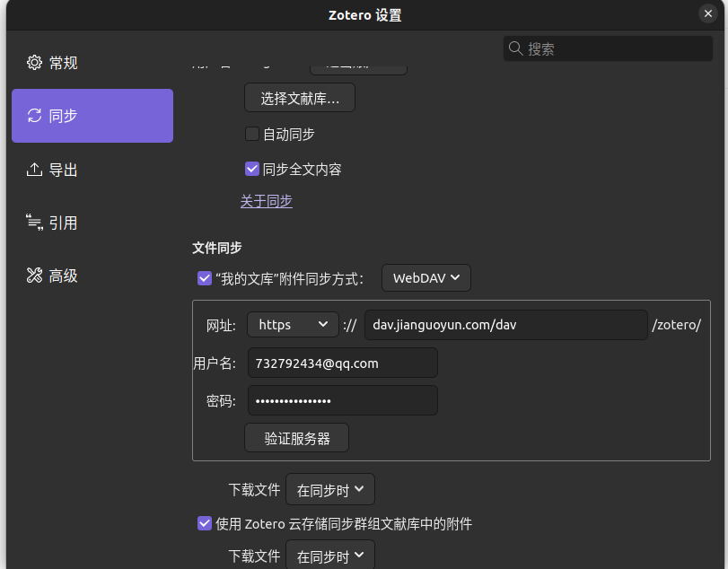Click the magnifier icon in search box
728x569 pixels.
point(515,48)
